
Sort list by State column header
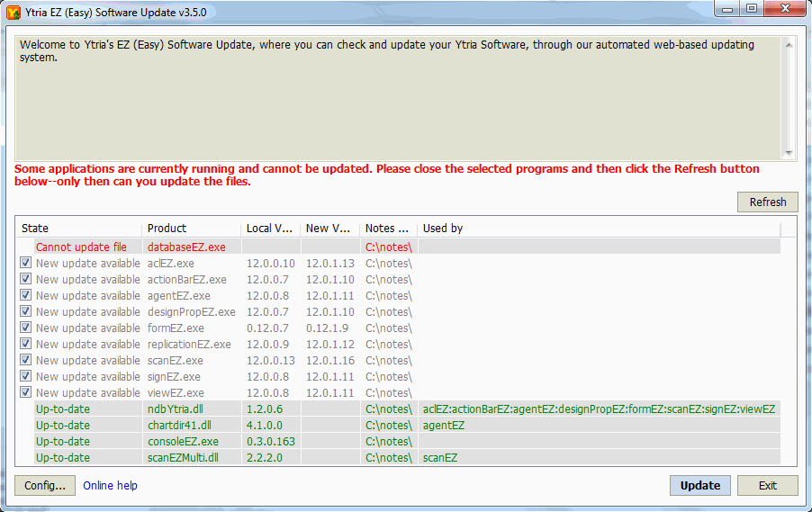click(77, 229)
